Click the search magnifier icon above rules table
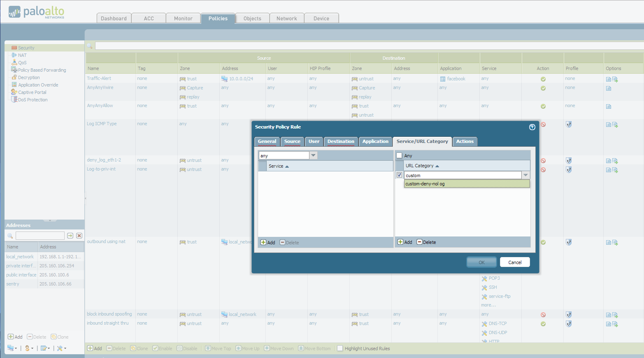Viewport: 644px width, 358px height. click(x=90, y=46)
